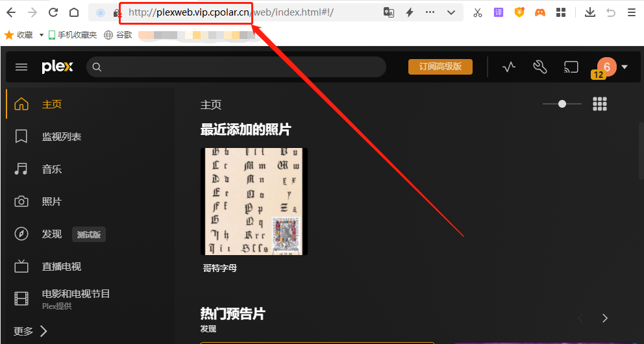Expand 更多 in the sidebar
Viewport: 644px width, 344px height.
[31, 331]
